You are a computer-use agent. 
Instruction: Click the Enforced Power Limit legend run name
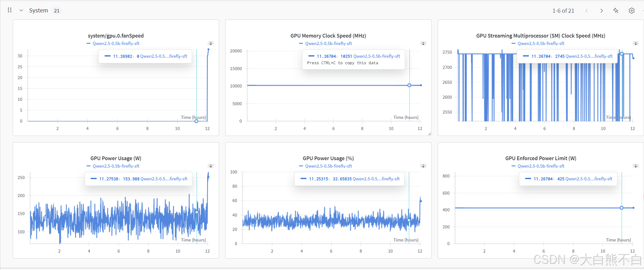[x=541, y=166]
